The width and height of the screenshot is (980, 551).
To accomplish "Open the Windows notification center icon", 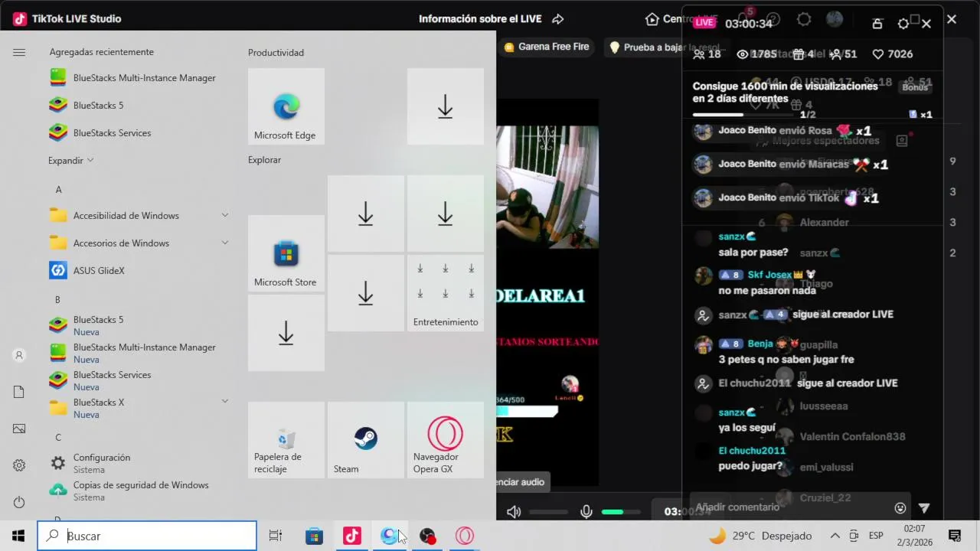I will click(955, 536).
